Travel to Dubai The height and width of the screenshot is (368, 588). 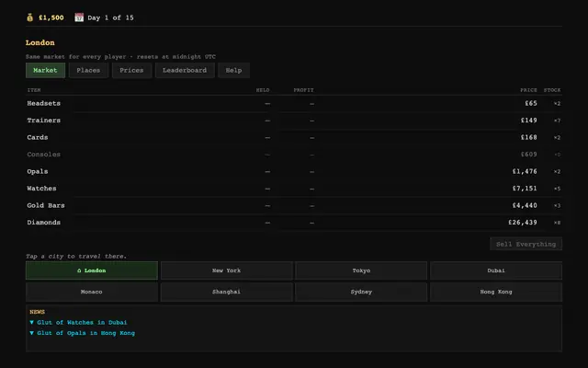(x=496, y=270)
